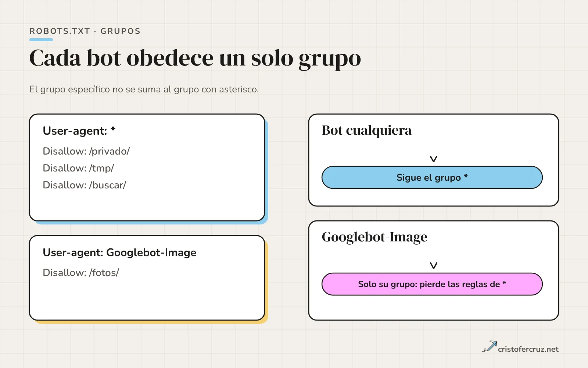
Task: Click the 'Googlebot-Image' serif card title
Action: click(x=374, y=237)
